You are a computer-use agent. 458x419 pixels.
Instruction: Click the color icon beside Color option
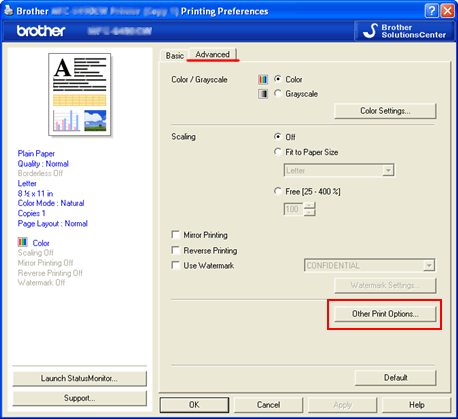[x=263, y=80]
